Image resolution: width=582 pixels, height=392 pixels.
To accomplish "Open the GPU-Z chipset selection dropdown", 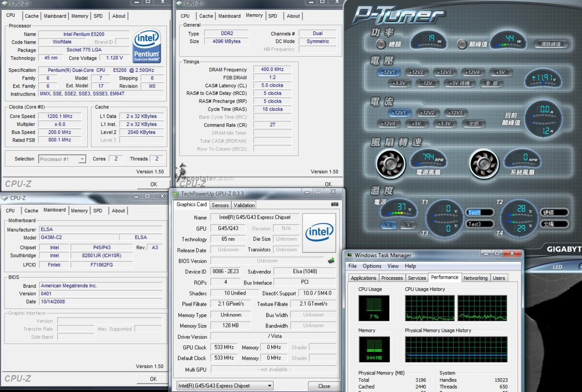I will pos(224,386).
